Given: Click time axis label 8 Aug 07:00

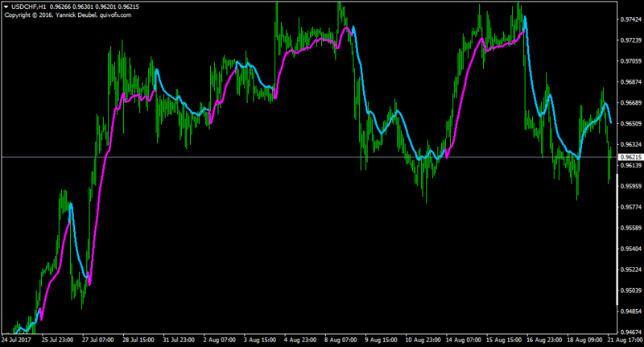Looking at the screenshot, I should tap(341, 340).
